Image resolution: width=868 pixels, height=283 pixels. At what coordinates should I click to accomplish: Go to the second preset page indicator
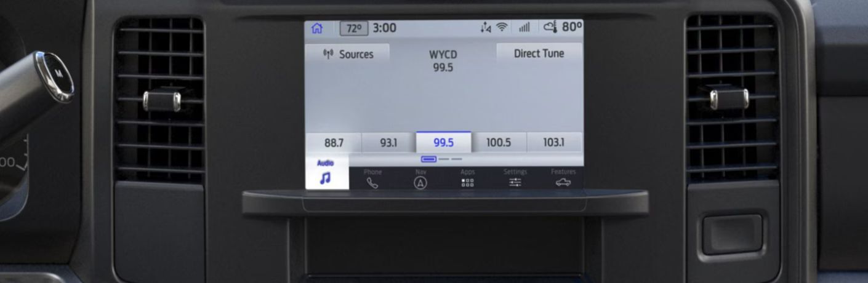(x=444, y=159)
